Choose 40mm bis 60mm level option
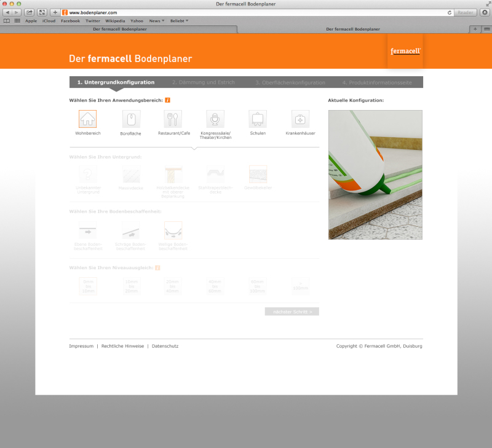Screen dimensions: 492x448 [215, 286]
